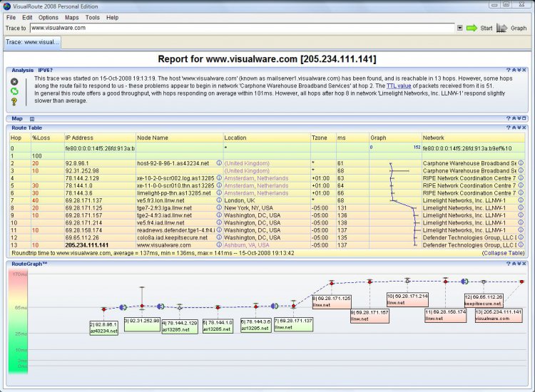Screen dimensions: 535x392
Task: Click the yellow question mark icon in Analysis
Action: click(14, 101)
